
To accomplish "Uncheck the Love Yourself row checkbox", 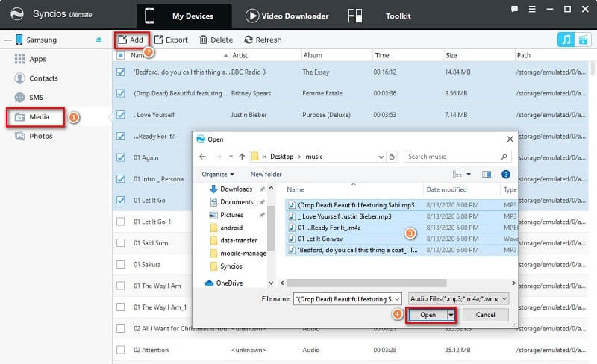I will point(121,115).
